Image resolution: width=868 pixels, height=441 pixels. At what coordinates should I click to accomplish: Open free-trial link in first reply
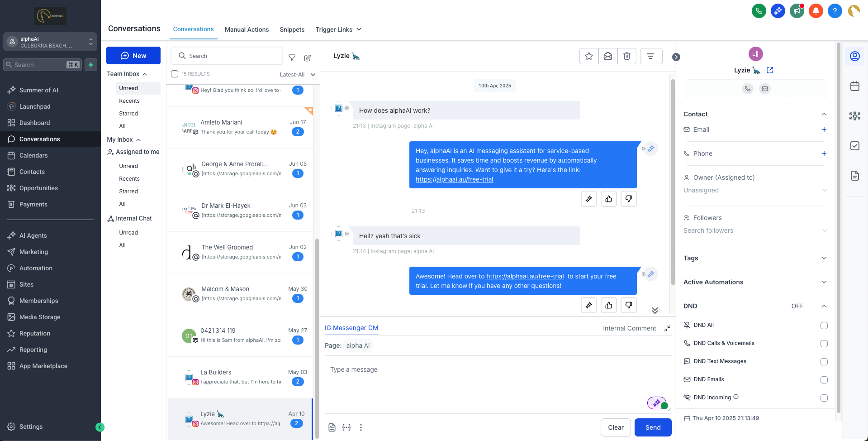tap(454, 179)
